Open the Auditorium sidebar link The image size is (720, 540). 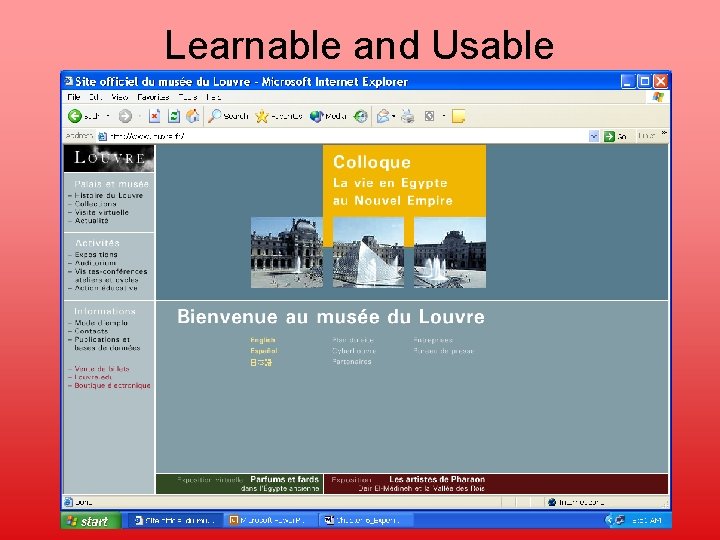click(95, 263)
